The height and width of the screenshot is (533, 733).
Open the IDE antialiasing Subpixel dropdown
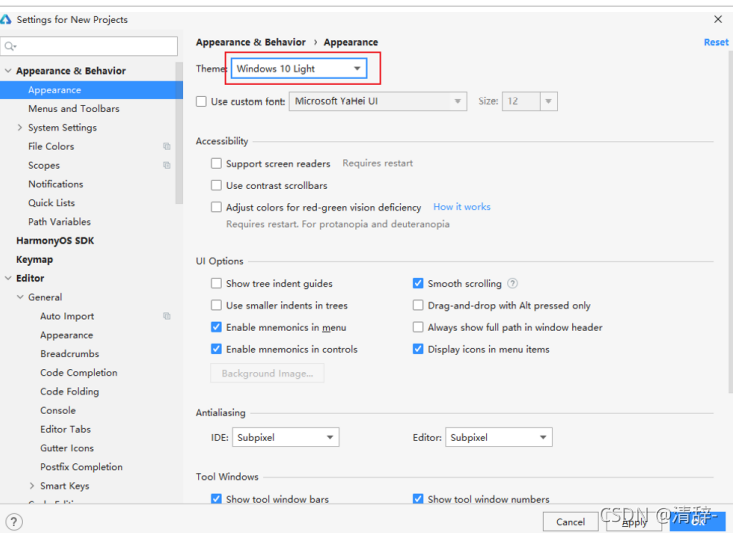click(x=286, y=437)
